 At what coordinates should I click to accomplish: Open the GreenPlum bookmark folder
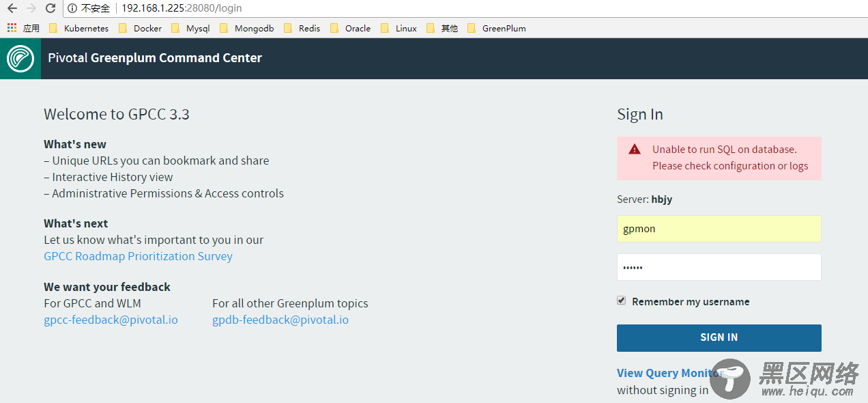496,28
